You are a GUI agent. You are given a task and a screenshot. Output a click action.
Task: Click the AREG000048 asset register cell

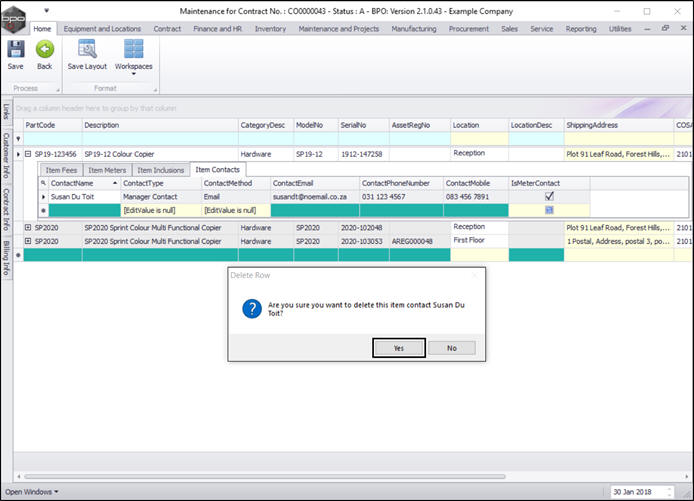tap(420, 241)
